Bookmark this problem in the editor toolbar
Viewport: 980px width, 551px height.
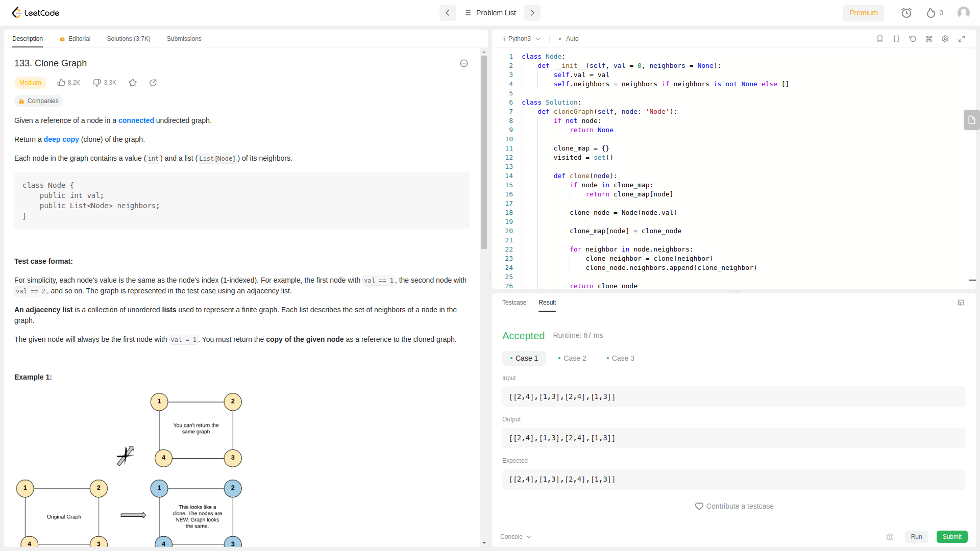coord(879,39)
